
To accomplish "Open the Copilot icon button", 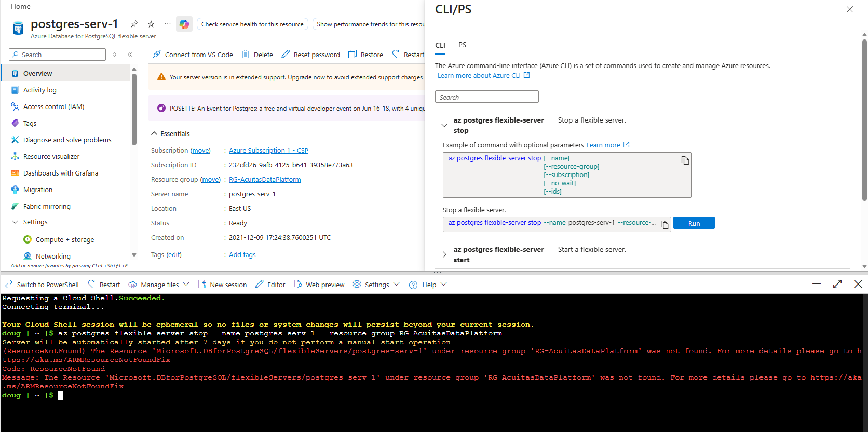I will [184, 24].
